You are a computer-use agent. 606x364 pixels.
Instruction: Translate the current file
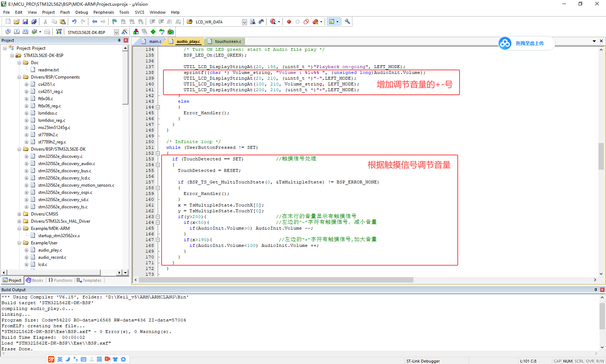[8, 32]
